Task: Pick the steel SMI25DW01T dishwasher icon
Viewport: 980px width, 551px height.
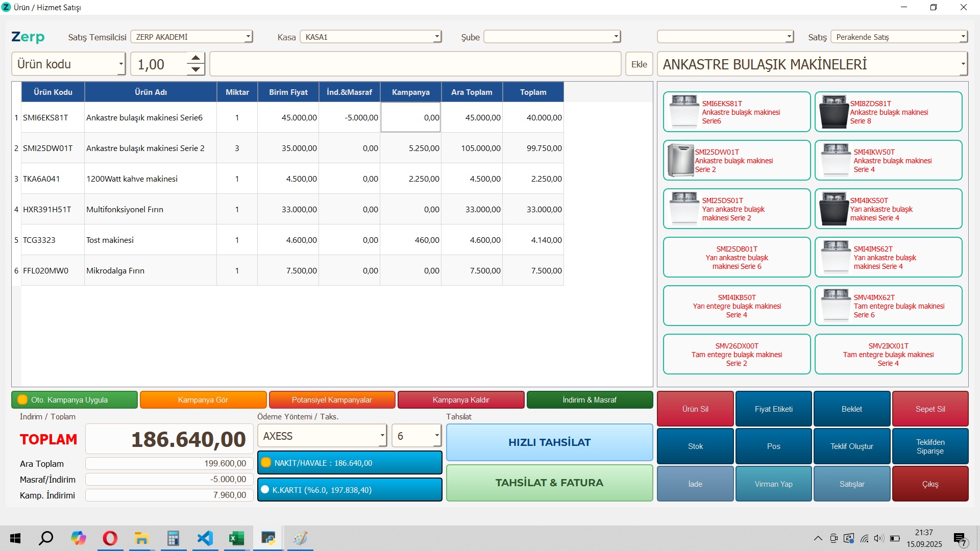Action: point(680,160)
